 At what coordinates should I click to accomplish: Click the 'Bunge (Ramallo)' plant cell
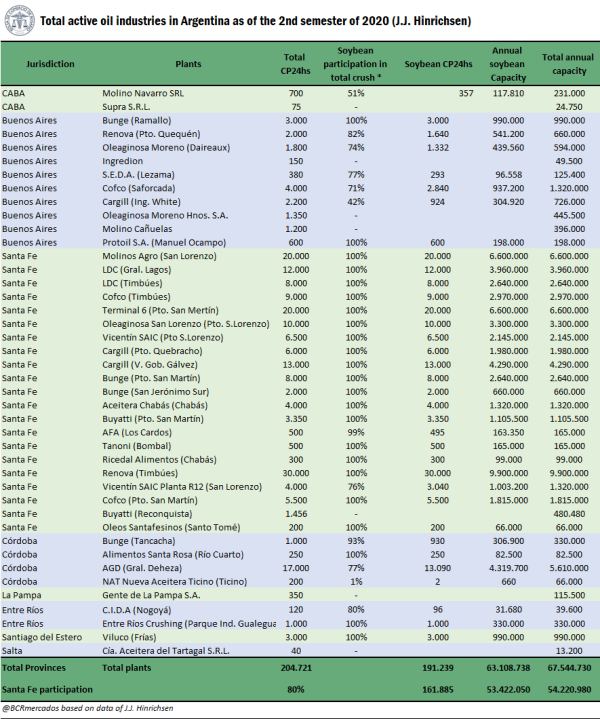click(137, 120)
